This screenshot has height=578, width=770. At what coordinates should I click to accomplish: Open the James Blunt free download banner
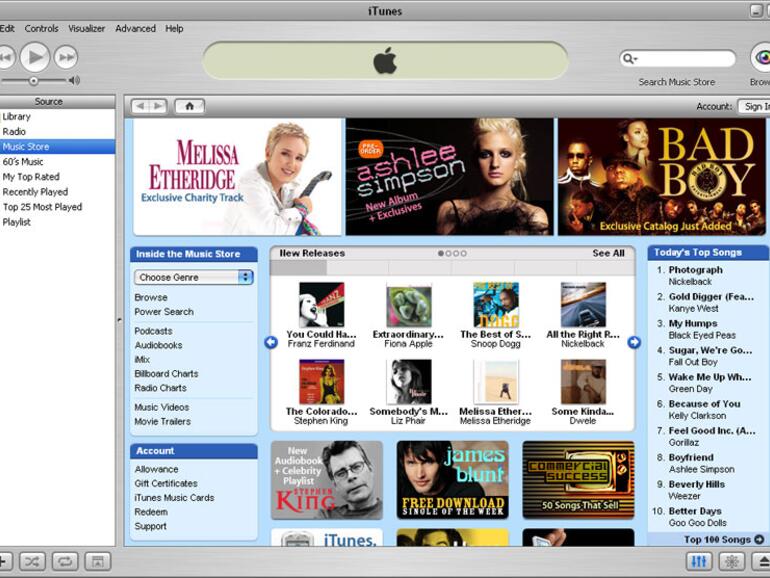[x=452, y=480]
